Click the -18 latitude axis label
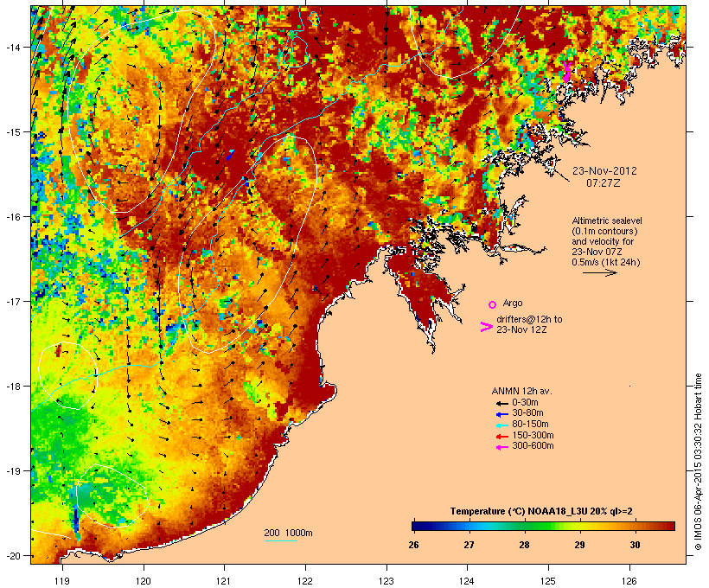The width and height of the screenshot is (709, 588). [x=12, y=387]
